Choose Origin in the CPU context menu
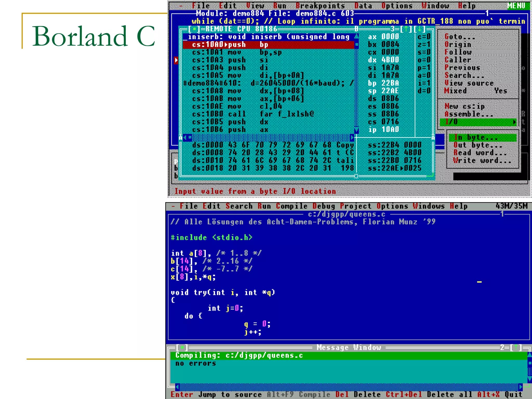This screenshot has height=399, width=532. [x=457, y=44]
